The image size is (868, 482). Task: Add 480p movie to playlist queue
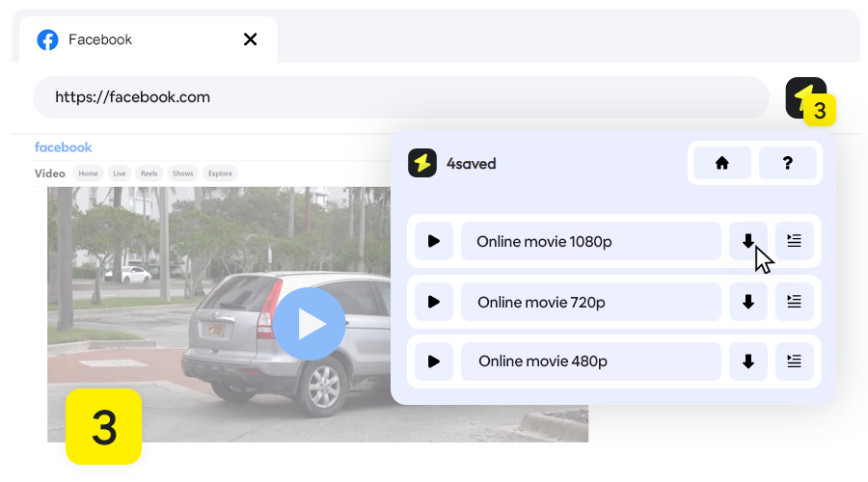[x=794, y=361]
